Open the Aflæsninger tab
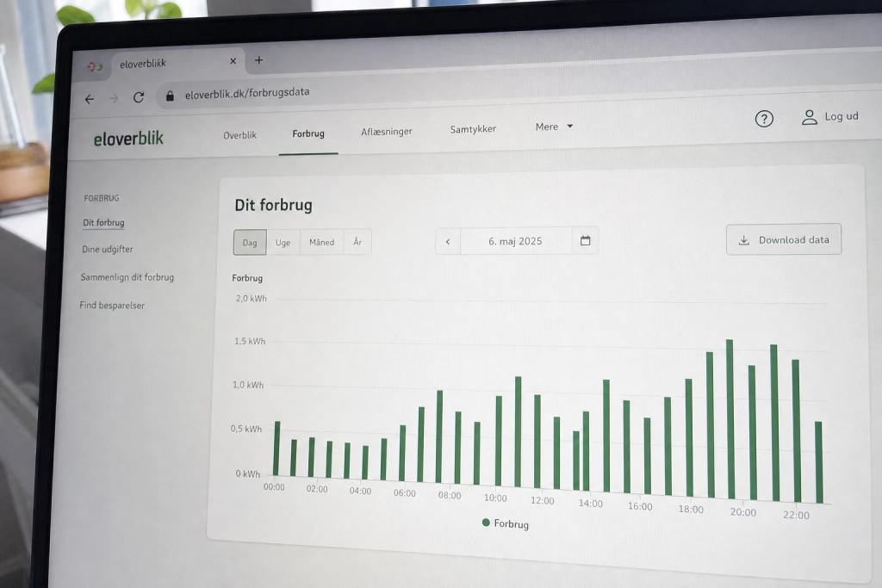Image resolution: width=882 pixels, height=588 pixels. [x=387, y=132]
